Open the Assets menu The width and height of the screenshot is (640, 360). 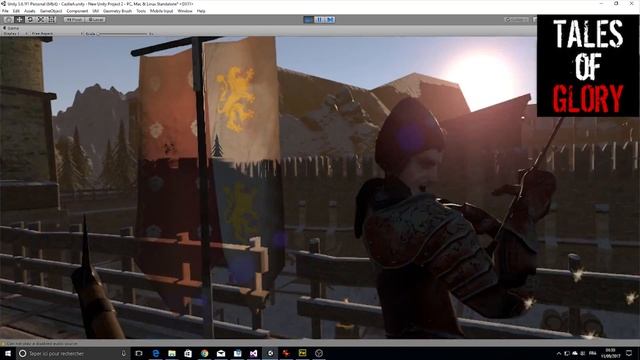pos(29,11)
